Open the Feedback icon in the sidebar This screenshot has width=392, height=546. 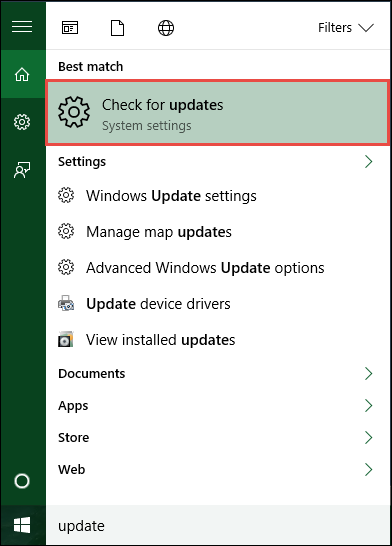(x=22, y=170)
